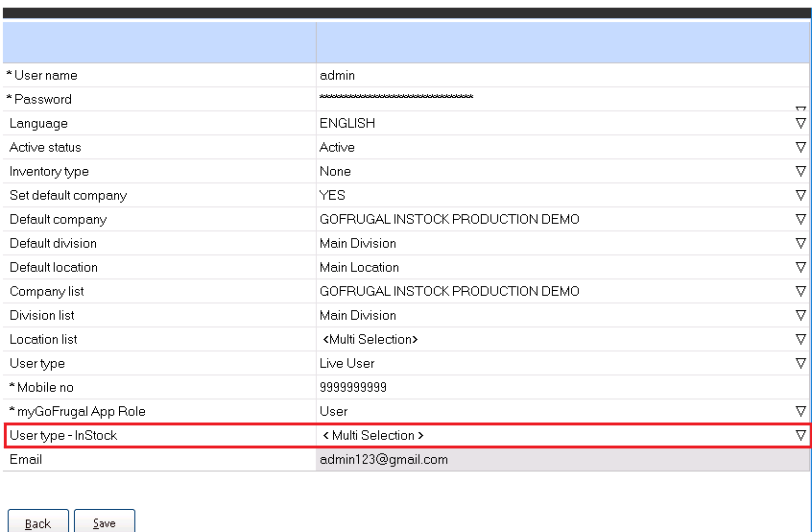Screen dimensions: 812x532
Task: Click < Multi Selection > in User type - InStock
Action: 372,435
